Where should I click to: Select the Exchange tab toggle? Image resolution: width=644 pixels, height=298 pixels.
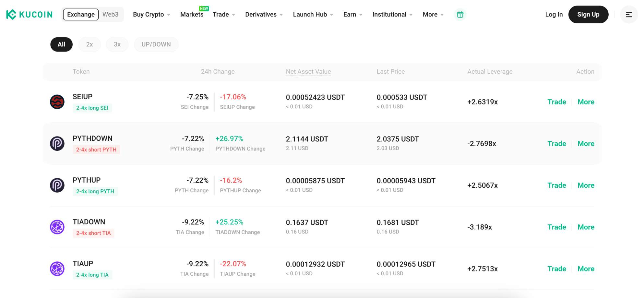(x=81, y=14)
